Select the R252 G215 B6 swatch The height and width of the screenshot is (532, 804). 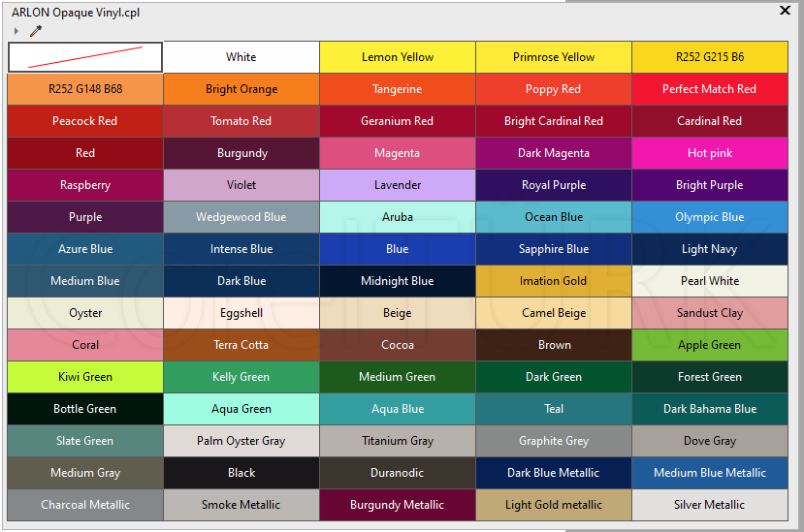[x=710, y=57]
